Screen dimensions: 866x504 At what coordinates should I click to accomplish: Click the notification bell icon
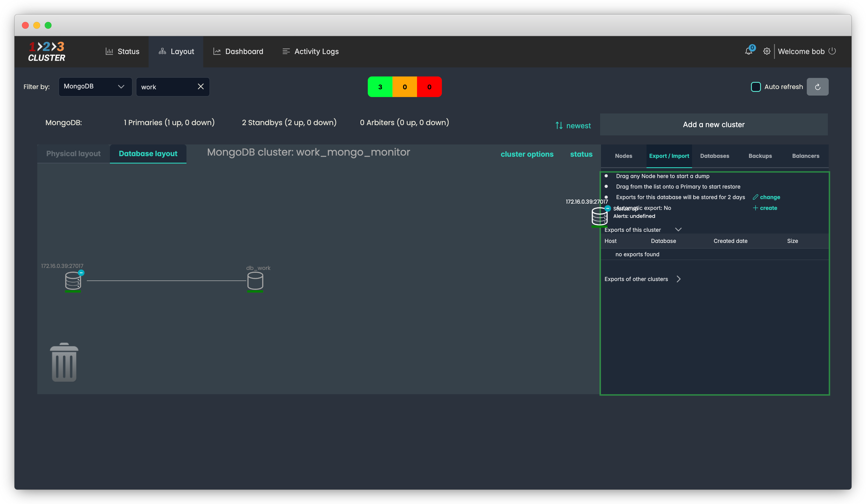748,51
